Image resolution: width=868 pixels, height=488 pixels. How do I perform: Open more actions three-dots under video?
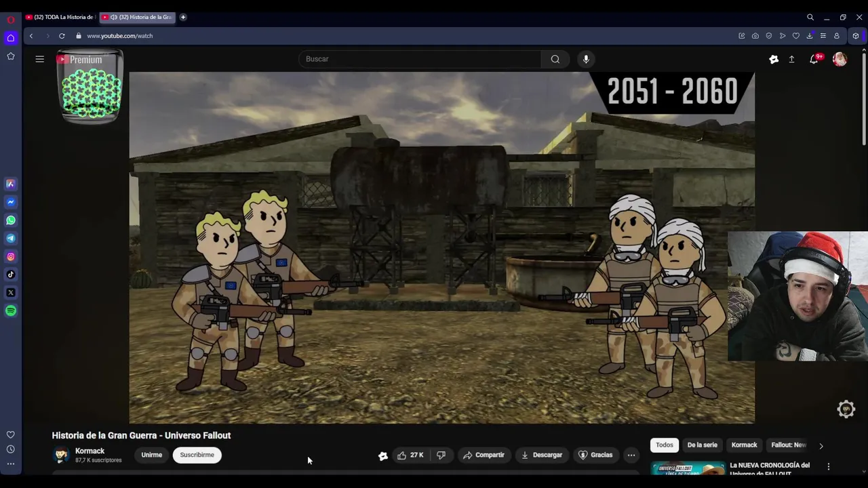631,455
